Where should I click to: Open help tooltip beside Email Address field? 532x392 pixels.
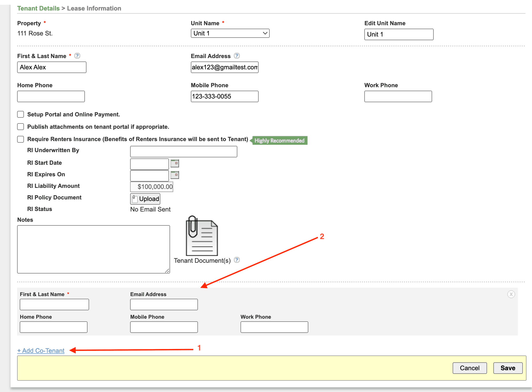click(237, 56)
